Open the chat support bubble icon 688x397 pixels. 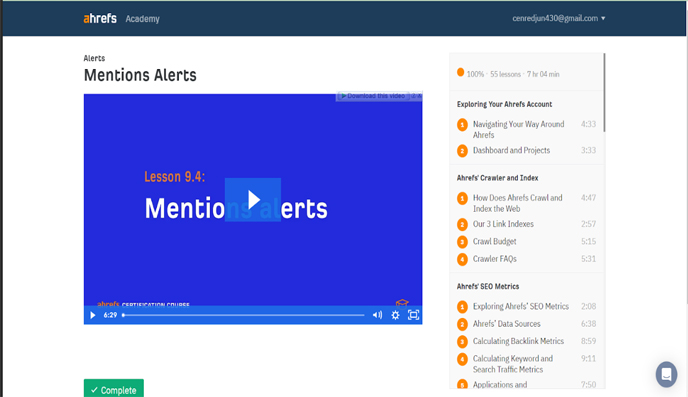666,374
